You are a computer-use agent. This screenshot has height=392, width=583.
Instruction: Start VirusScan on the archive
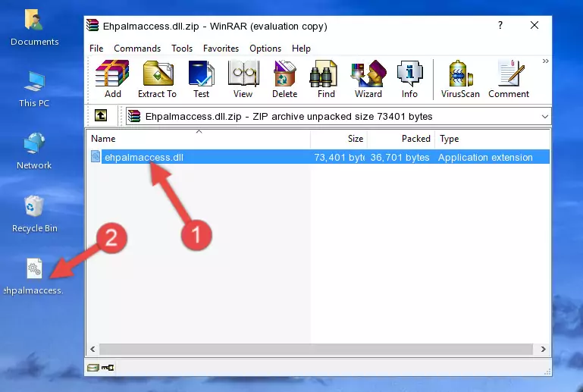tap(460, 79)
